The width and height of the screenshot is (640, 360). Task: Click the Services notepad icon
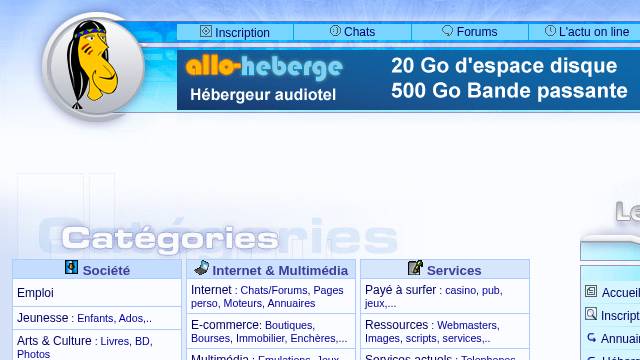click(x=415, y=268)
